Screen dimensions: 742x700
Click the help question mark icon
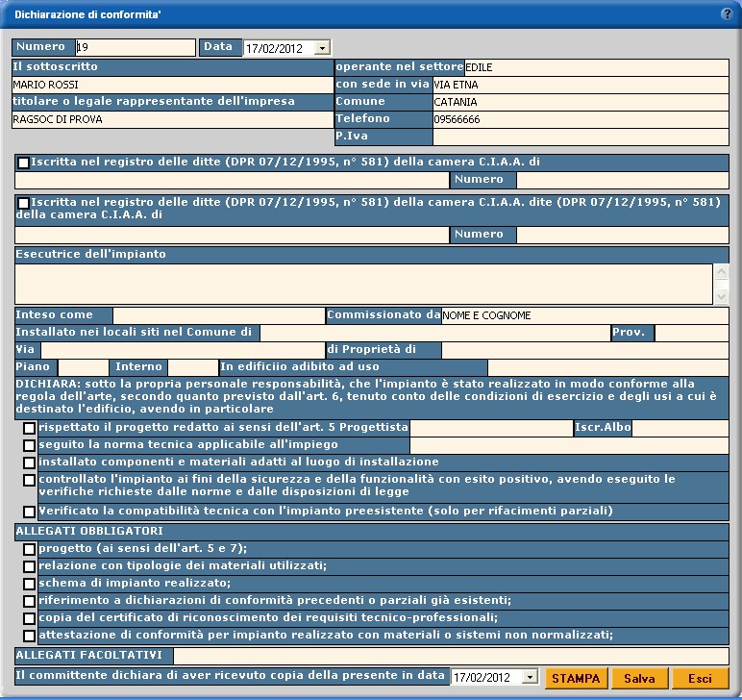[x=726, y=13]
